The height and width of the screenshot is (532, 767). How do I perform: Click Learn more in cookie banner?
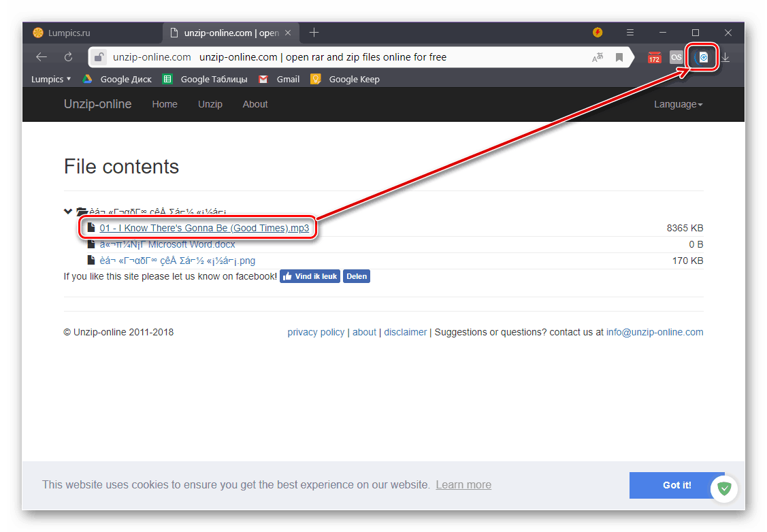coord(463,484)
